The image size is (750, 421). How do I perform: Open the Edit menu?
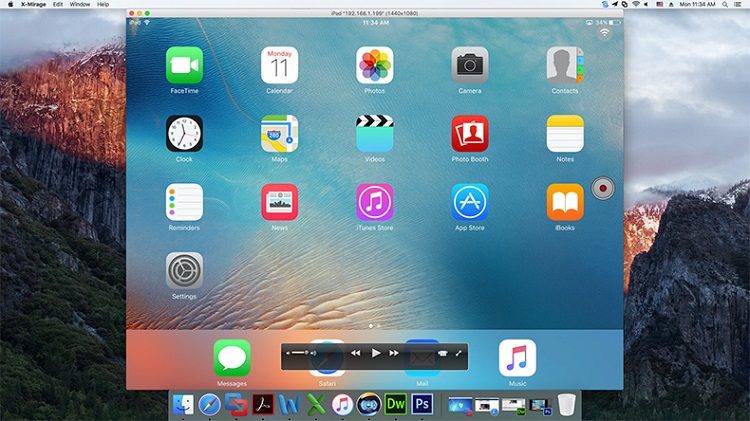tap(58, 4)
